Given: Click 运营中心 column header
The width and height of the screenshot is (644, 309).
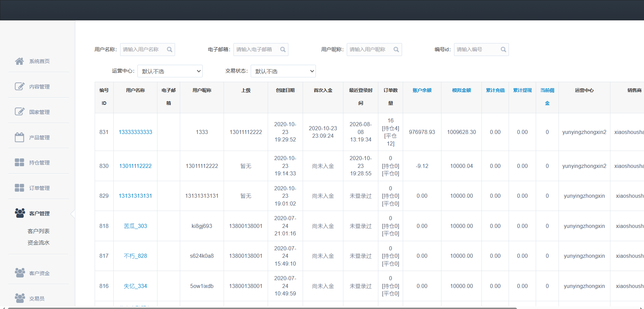Looking at the screenshot, I should pyautogui.click(x=584, y=90).
